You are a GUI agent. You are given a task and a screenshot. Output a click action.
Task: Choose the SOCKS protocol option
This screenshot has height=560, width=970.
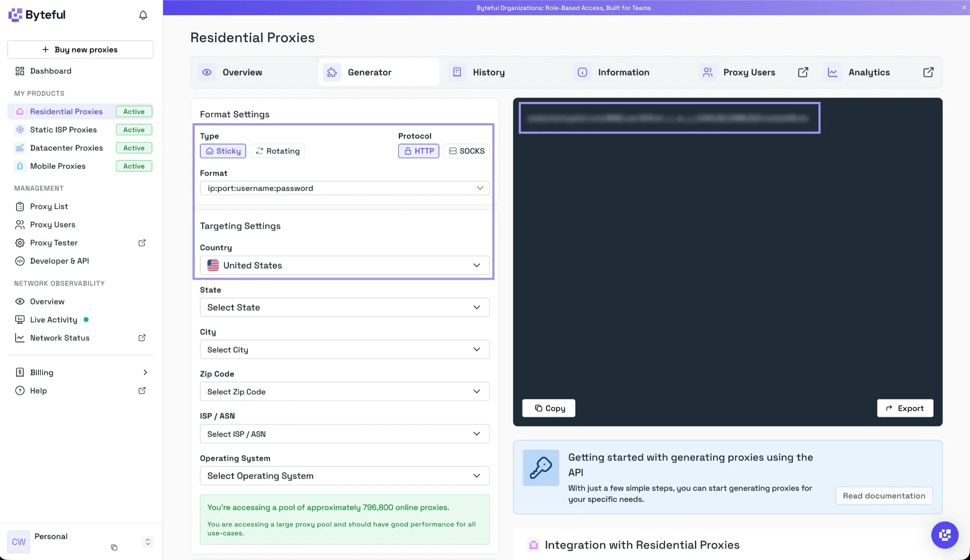pyautogui.click(x=467, y=151)
